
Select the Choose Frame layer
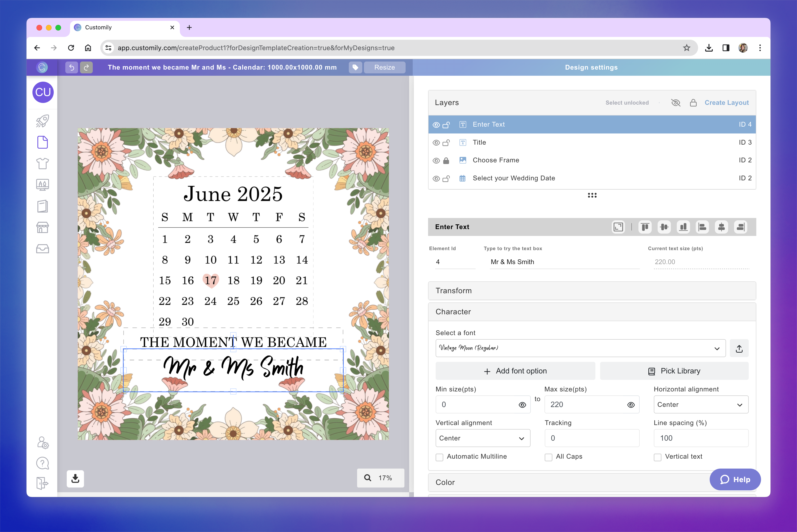(x=496, y=160)
